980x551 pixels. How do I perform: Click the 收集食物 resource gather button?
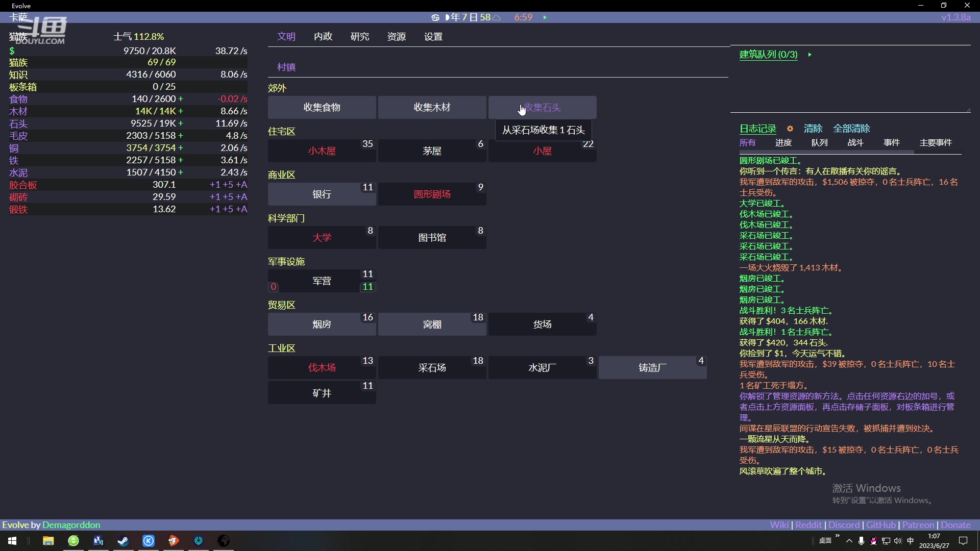click(x=322, y=107)
